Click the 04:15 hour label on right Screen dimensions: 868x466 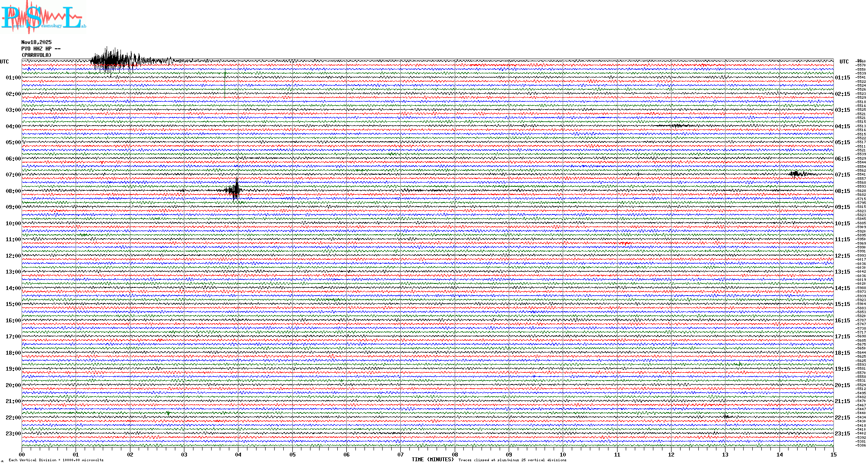point(843,126)
